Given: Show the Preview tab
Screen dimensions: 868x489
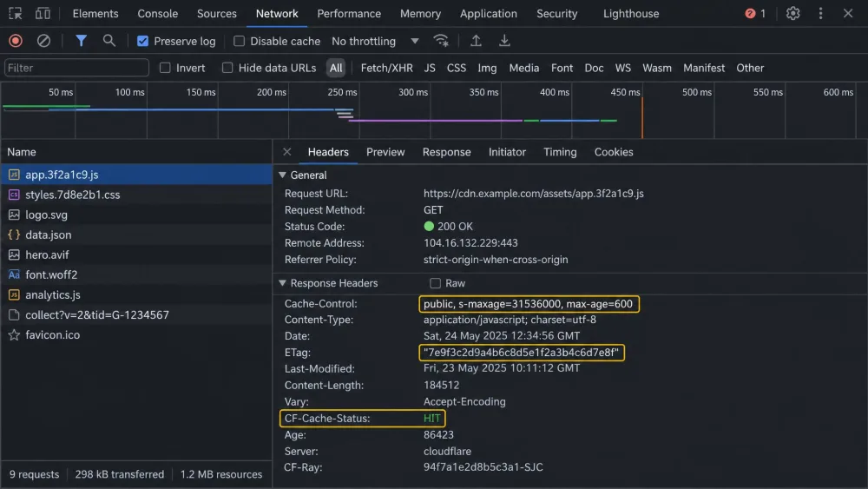Looking at the screenshot, I should tap(385, 152).
